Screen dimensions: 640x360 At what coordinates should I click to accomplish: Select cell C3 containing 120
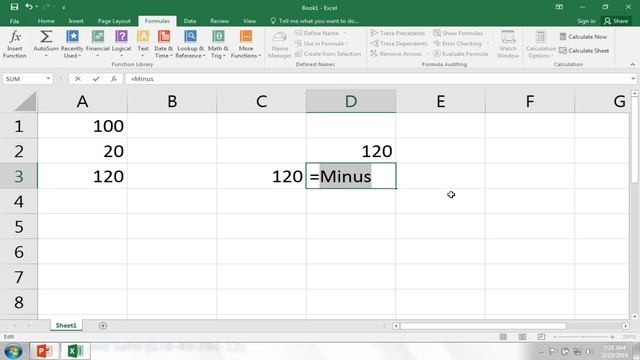(x=262, y=176)
